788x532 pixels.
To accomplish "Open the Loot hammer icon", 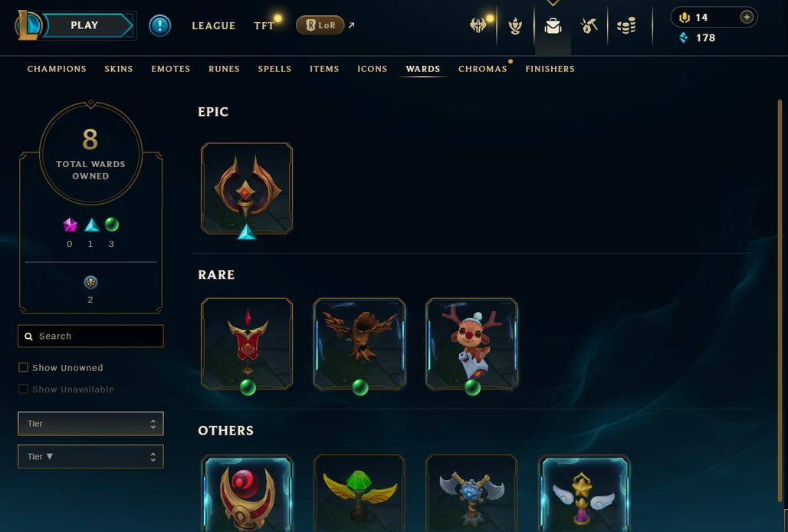I will click(x=589, y=25).
